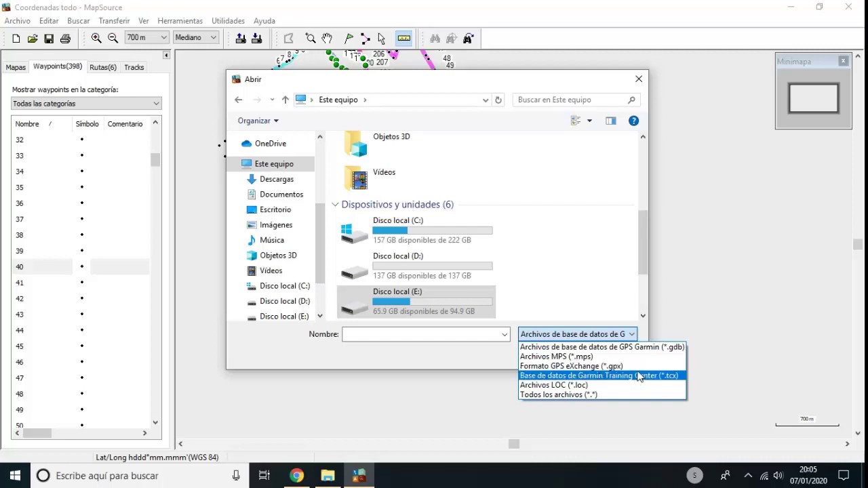Select the Zoom tool in the toolbar
Image resolution: width=868 pixels, height=488 pixels.
[311, 39]
